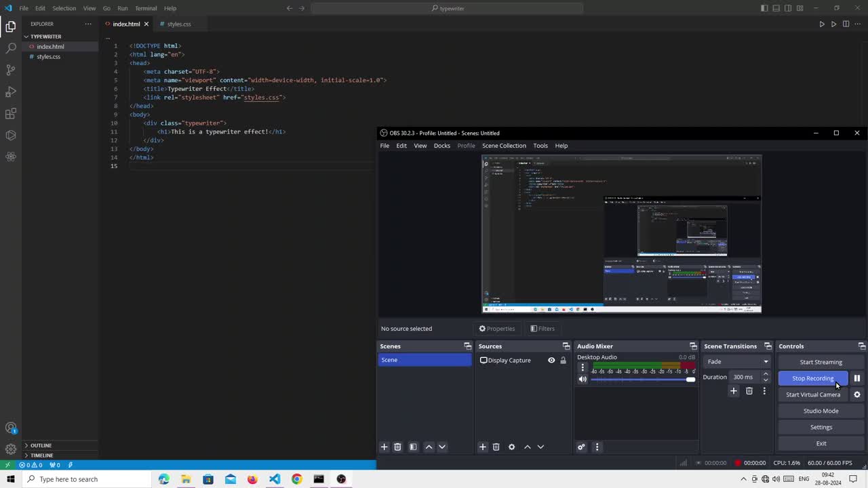Undock the Scenes panel

(x=467, y=346)
